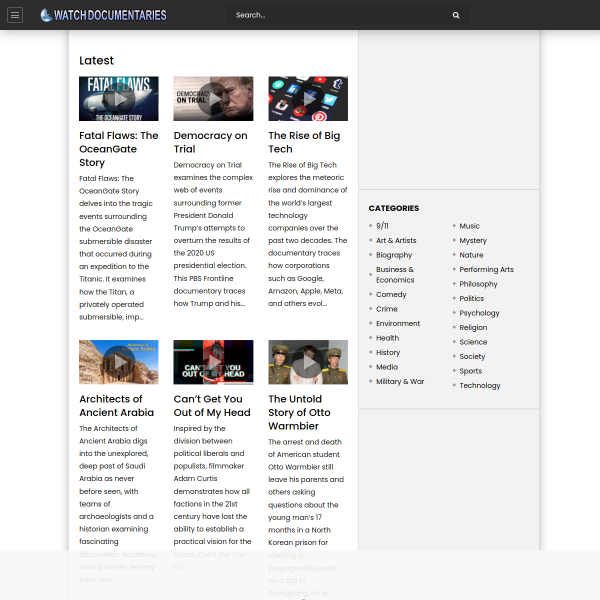Open the Media category

pos(387,367)
